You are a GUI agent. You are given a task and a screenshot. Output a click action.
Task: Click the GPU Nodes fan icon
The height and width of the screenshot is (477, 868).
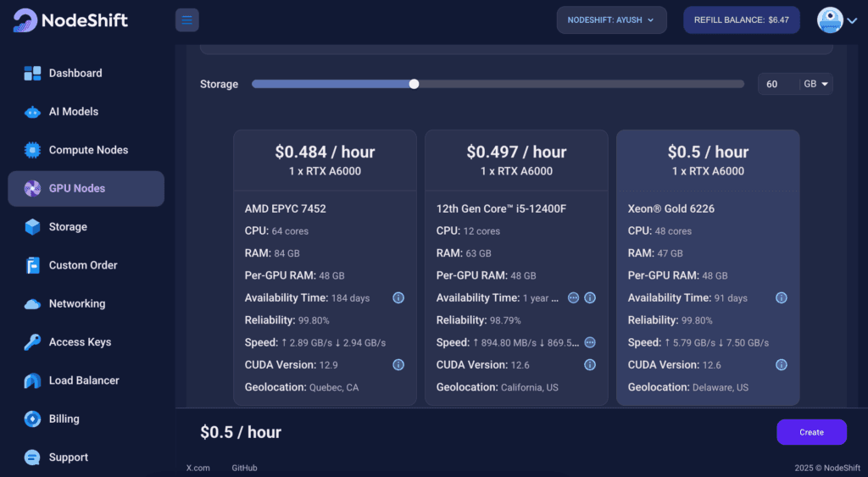pyautogui.click(x=33, y=189)
